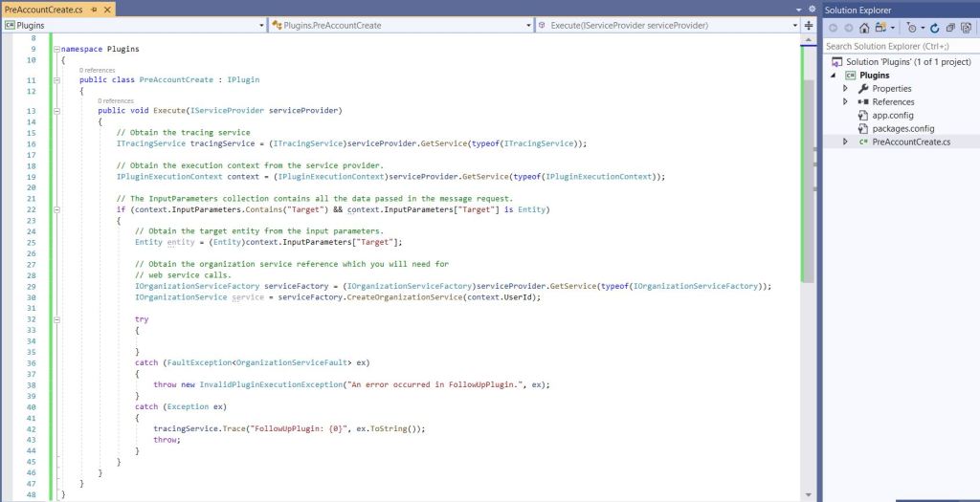Open the Plugins.PreAccountCreate type dropdown
This screenshot has width=980, height=502.
pyautogui.click(x=400, y=25)
